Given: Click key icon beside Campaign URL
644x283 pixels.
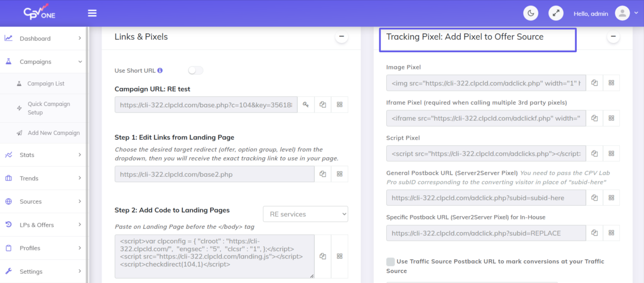Looking at the screenshot, I should click(306, 105).
